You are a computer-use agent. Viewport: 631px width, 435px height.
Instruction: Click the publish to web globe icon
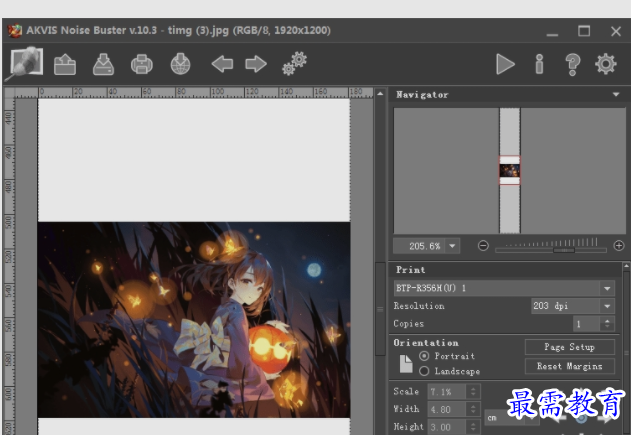tap(180, 64)
